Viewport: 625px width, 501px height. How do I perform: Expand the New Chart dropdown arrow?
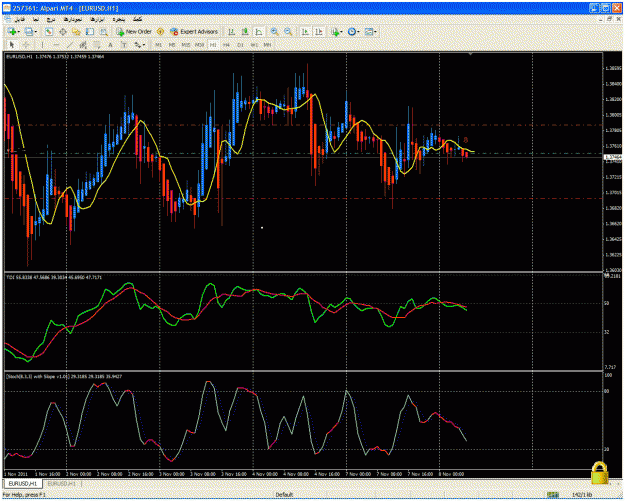[x=19, y=32]
